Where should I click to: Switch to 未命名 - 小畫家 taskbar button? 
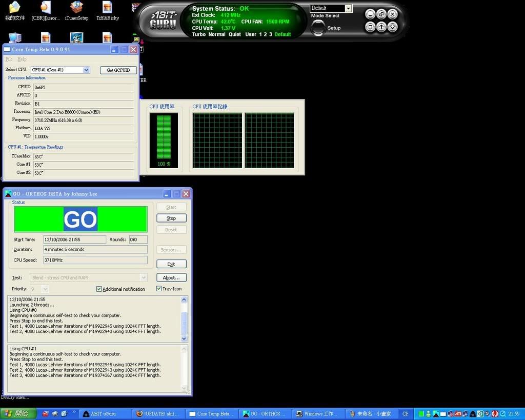pos(372,414)
